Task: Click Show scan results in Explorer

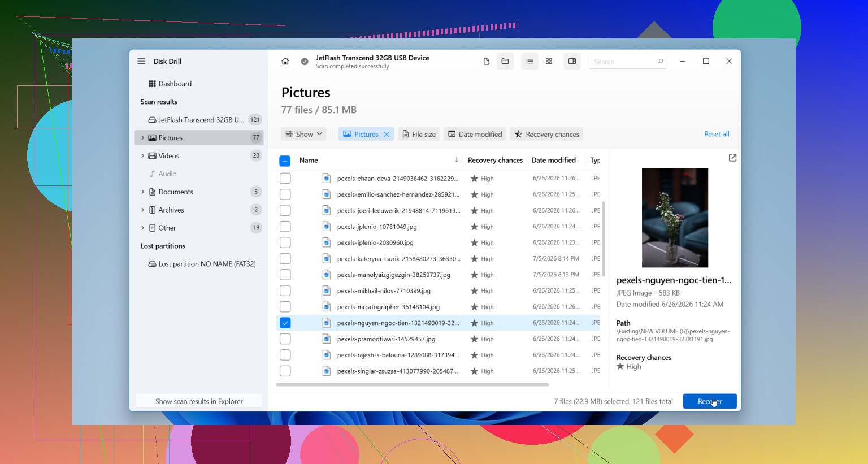Action: [x=199, y=401]
